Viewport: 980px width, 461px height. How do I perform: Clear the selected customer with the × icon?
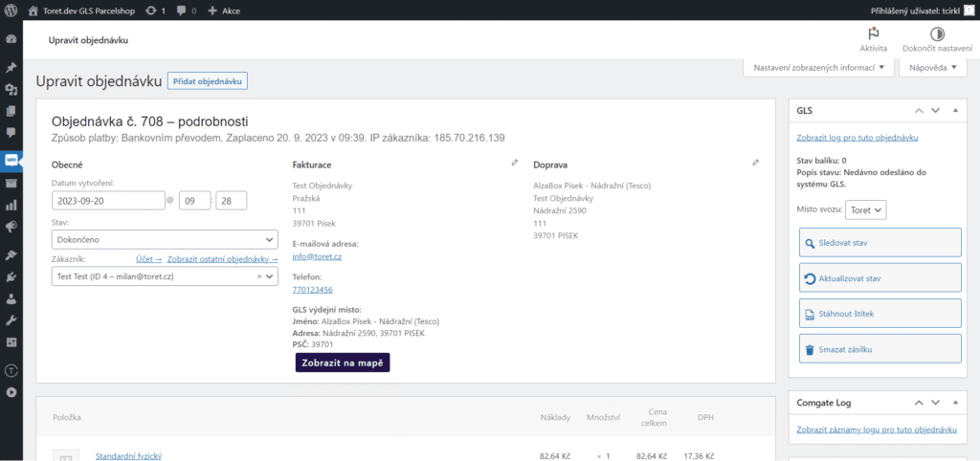click(259, 276)
